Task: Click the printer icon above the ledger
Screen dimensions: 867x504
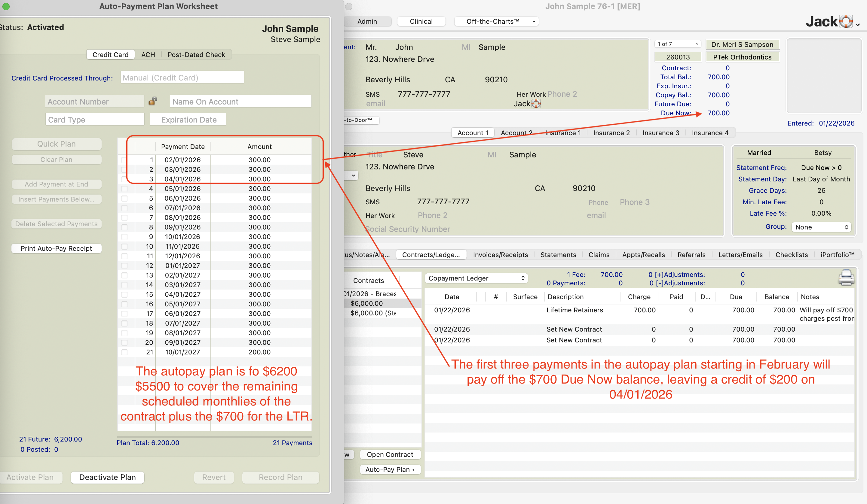Action: [x=846, y=278]
